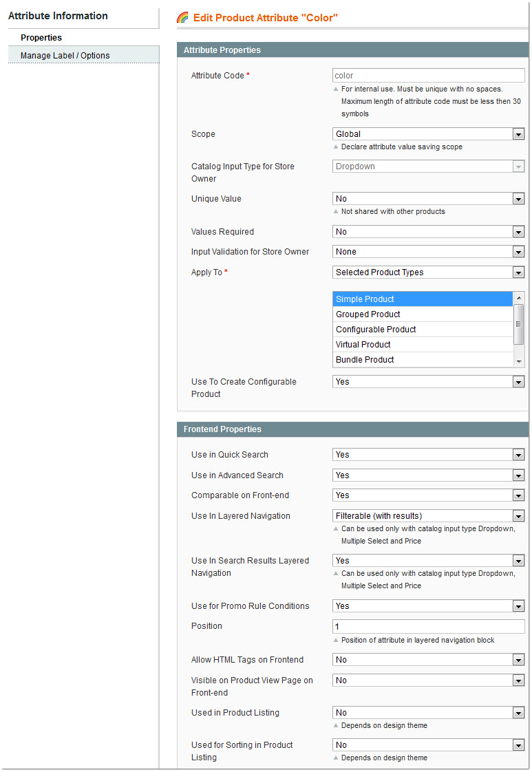
Task: Open the Apply To dropdown
Action: click(428, 272)
